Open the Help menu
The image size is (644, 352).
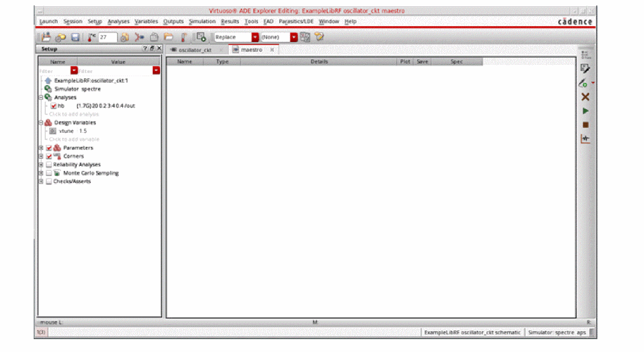point(350,22)
